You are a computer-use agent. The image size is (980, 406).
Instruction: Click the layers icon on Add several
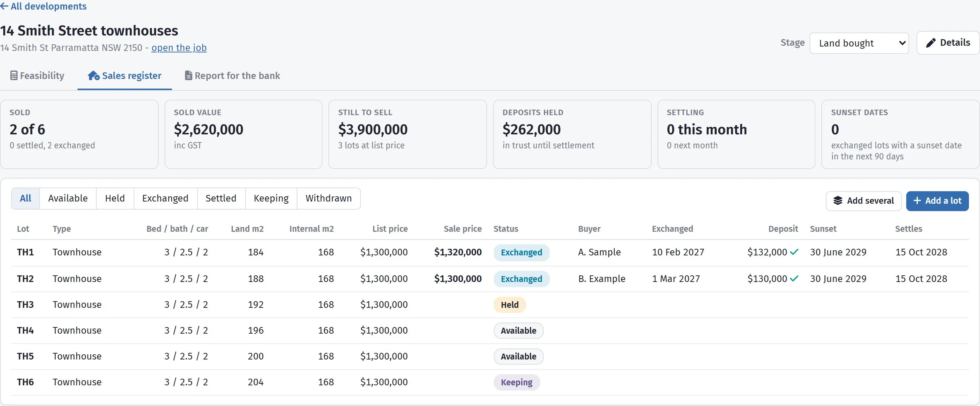tap(838, 200)
